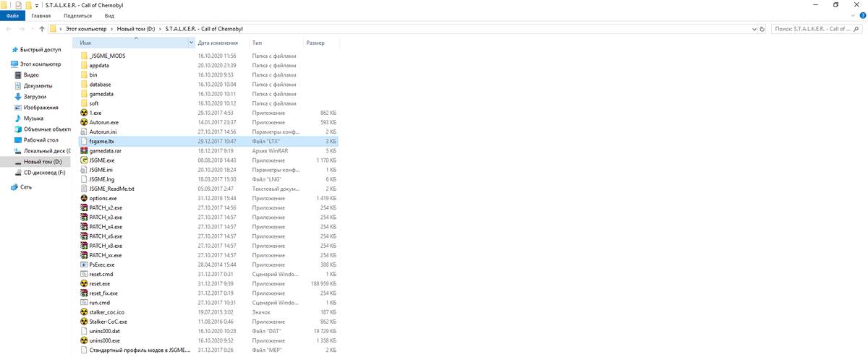Click the Forward navigation arrow
Image resolution: width=868 pixels, height=357 pixels.
[x=21, y=29]
